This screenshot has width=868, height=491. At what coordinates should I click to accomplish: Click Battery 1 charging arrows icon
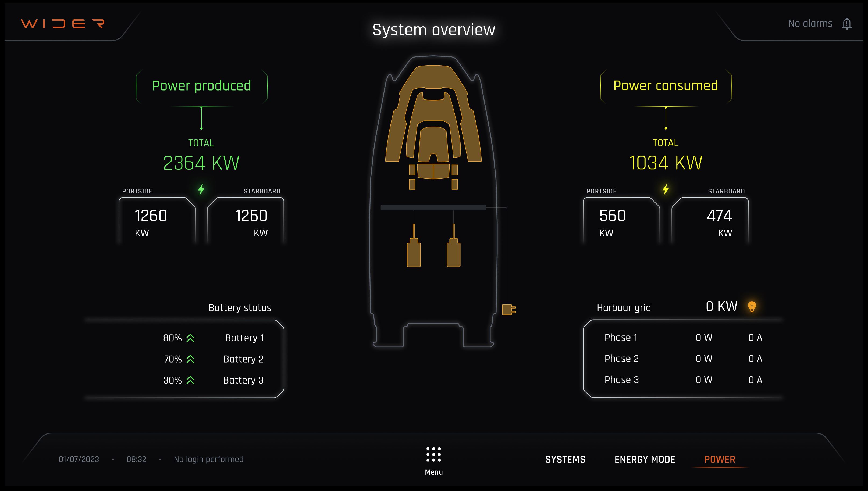point(190,338)
